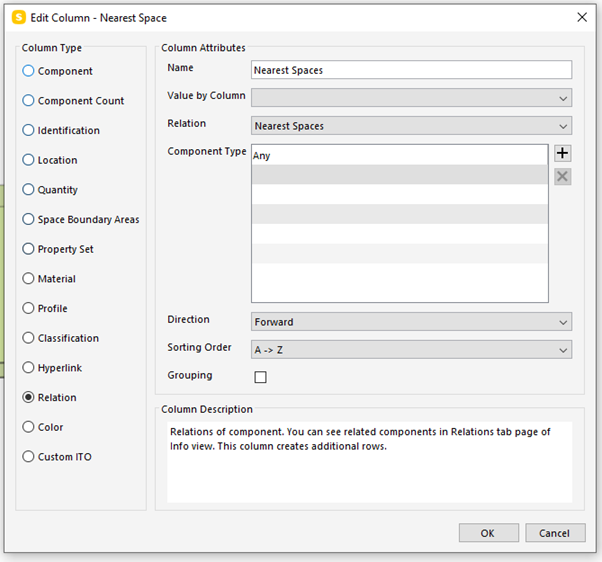Image resolution: width=602 pixels, height=562 pixels.
Task: Open the Value by Column dropdown
Action: pyautogui.click(x=411, y=98)
